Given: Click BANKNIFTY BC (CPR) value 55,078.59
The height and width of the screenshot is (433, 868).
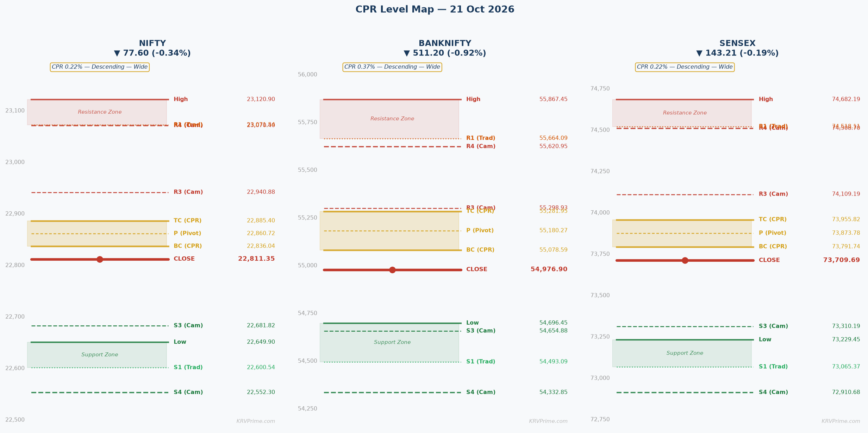Looking at the screenshot, I should 554,250.
